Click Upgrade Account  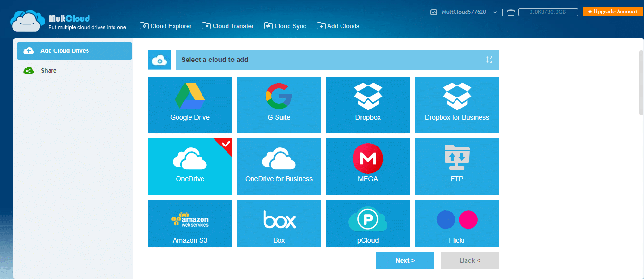pyautogui.click(x=612, y=11)
